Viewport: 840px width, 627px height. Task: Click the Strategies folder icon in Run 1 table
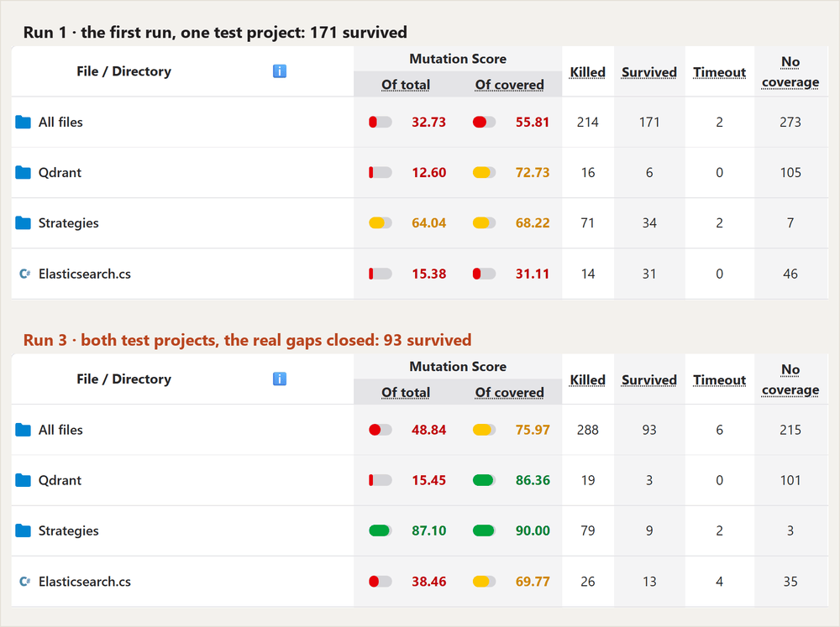[x=23, y=222]
